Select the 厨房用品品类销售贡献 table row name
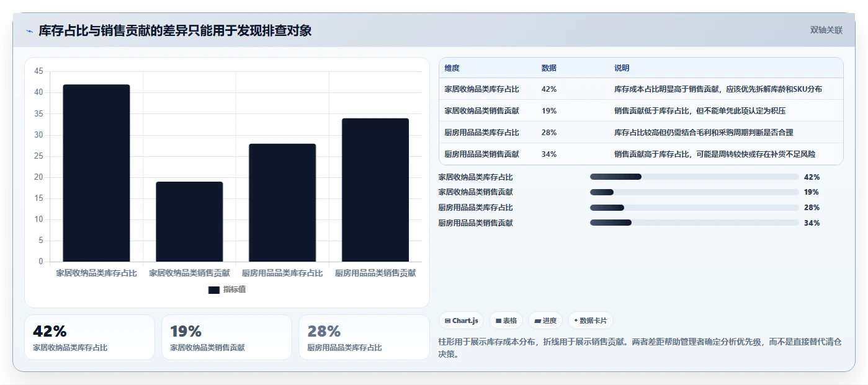 coord(482,154)
